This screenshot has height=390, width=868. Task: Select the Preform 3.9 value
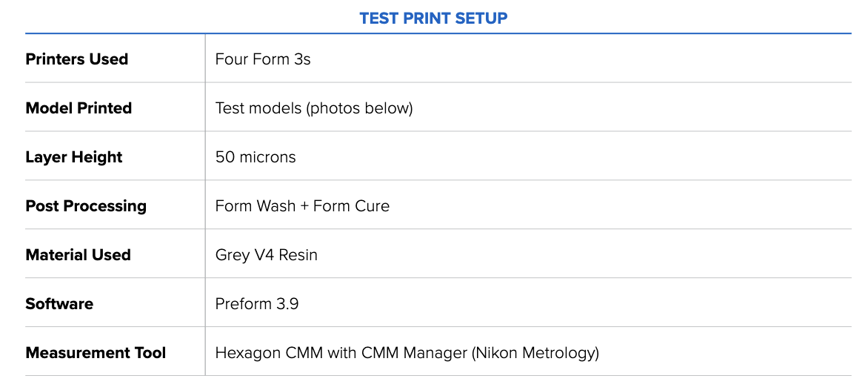257,304
